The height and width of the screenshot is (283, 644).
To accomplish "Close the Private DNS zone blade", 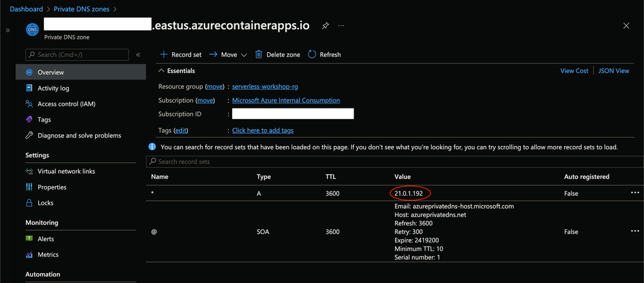I will point(627,25).
